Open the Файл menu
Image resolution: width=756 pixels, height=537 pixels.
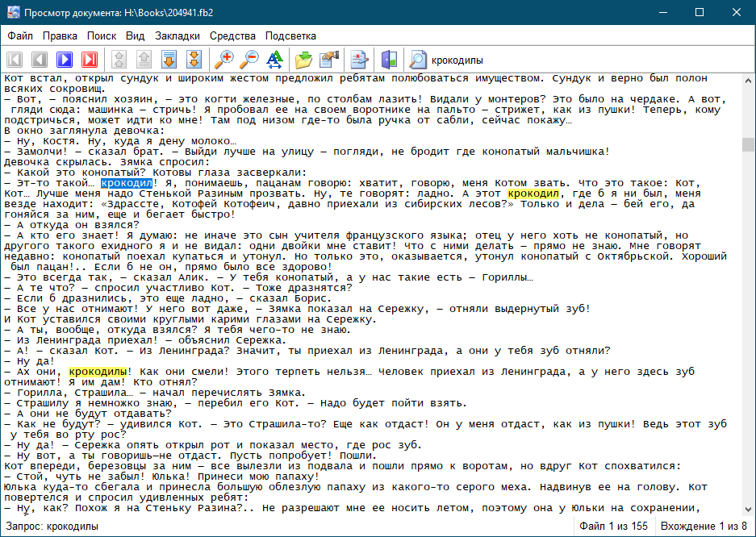pyautogui.click(x=20, y=35)
